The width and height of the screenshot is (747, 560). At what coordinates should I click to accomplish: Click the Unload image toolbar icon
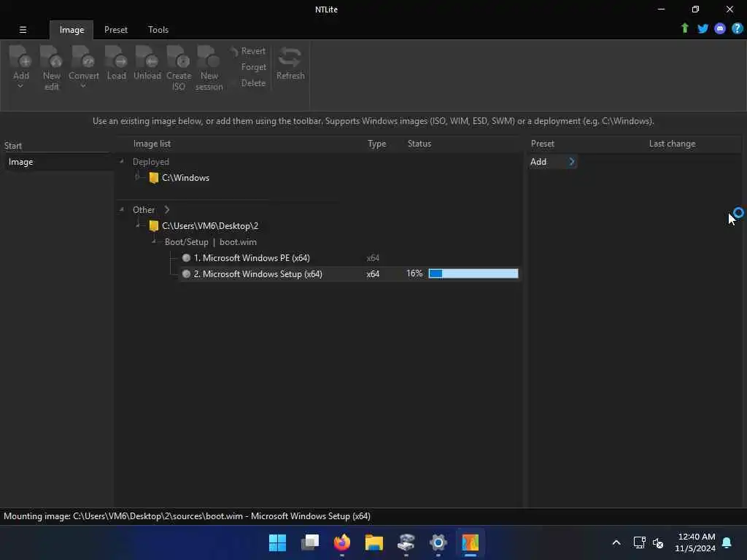[147, 58]
